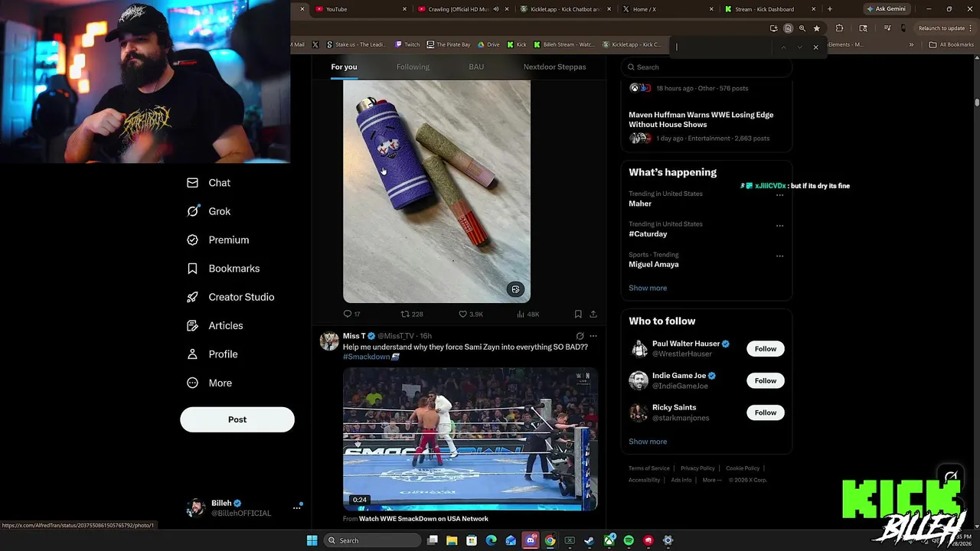
Task: Bookmark this tab with the star icon
Action: (x=817, y=28)
